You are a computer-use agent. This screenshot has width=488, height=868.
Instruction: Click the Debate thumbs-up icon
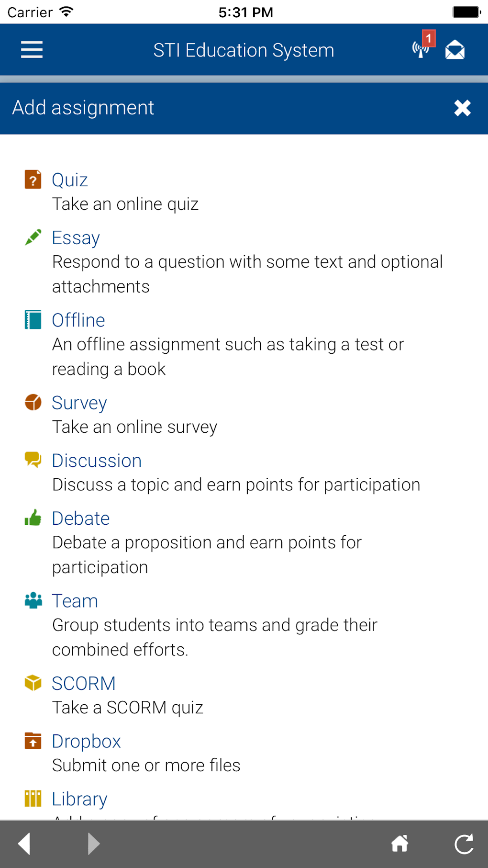pyautogui.click(x=33, y=518)
